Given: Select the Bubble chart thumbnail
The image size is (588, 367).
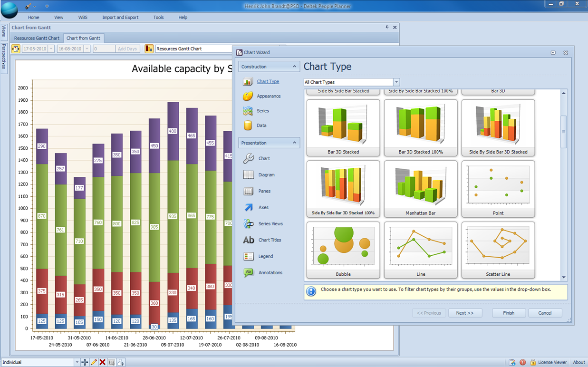Looking at the screenshot, I should (343, 250).
